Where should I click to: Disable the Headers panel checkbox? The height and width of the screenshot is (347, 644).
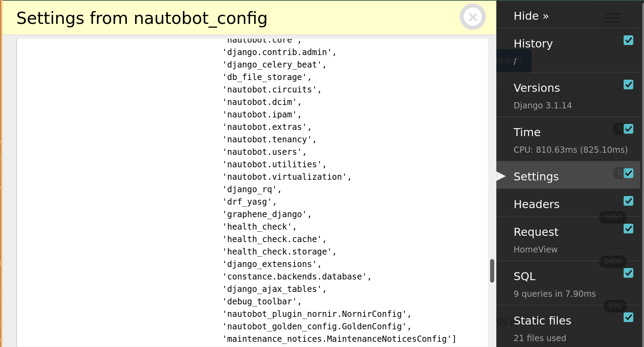(x=628, y=201)
